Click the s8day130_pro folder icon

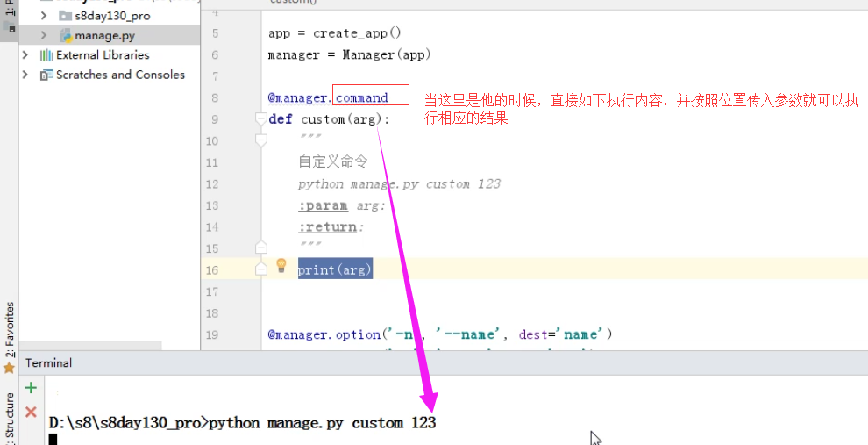tap(66, 16)
